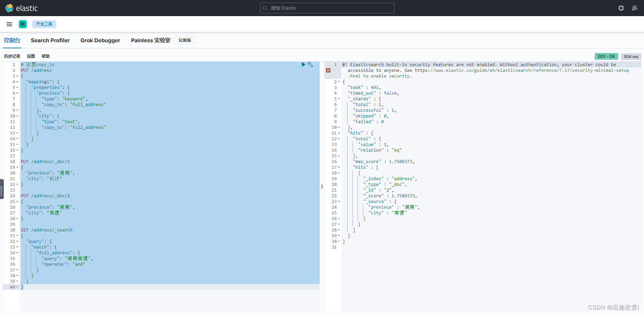The image size is (644, 314).
Task: Switch to the 控制台 tab
Action: tap(12, 40)
